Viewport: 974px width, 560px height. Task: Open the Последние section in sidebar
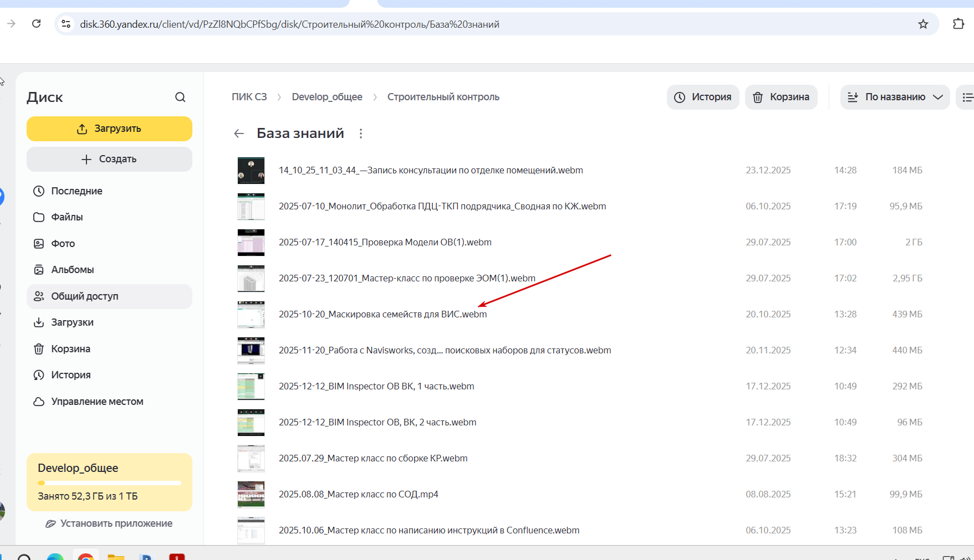pos(109,191)
